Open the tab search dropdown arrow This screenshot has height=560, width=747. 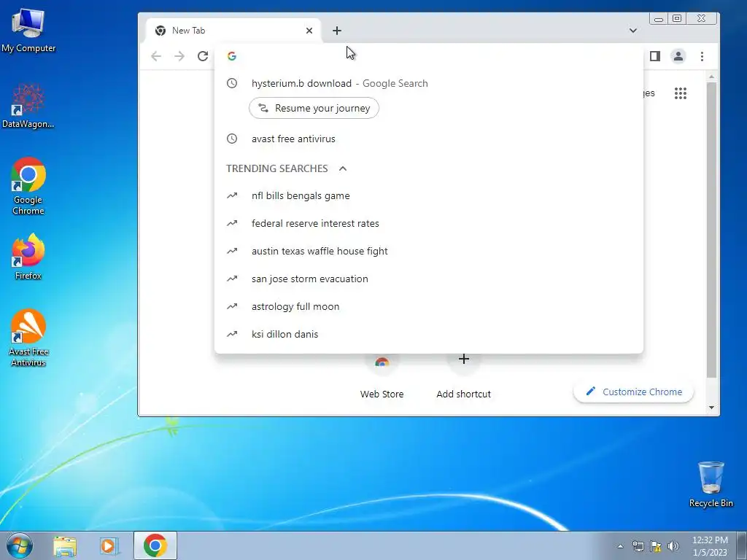pos(632,31)
